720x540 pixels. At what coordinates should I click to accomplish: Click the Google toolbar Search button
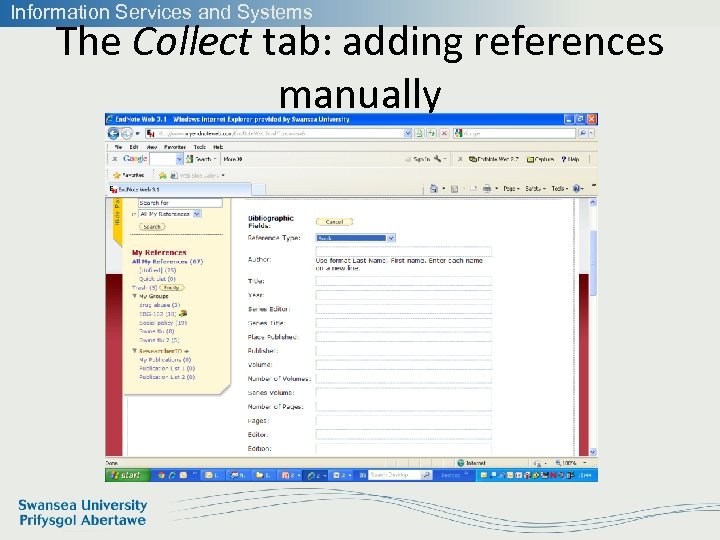coord(201,159)
